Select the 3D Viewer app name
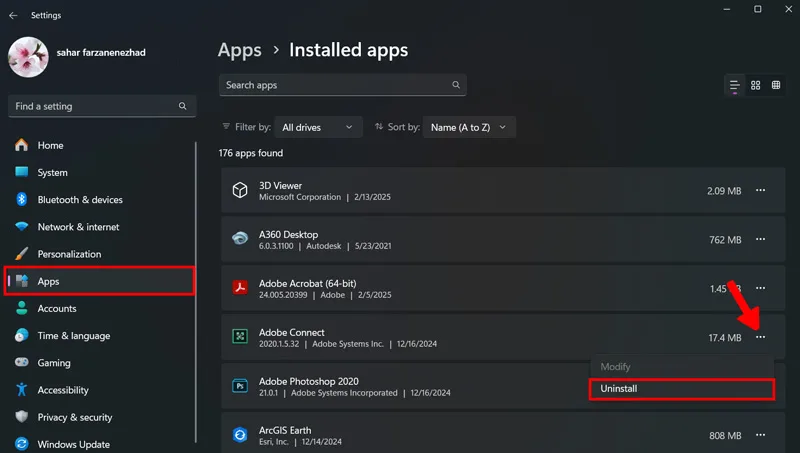This screenshot has height=453, width=800. click(x=280, y=186)
